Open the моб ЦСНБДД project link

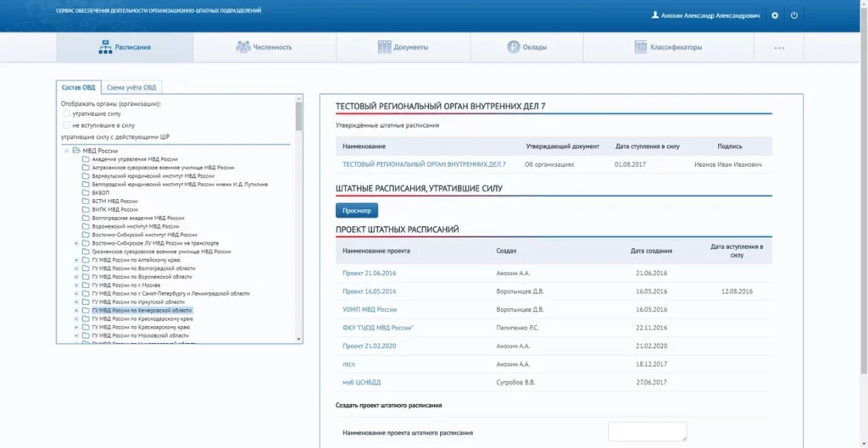tap(361, 382)
